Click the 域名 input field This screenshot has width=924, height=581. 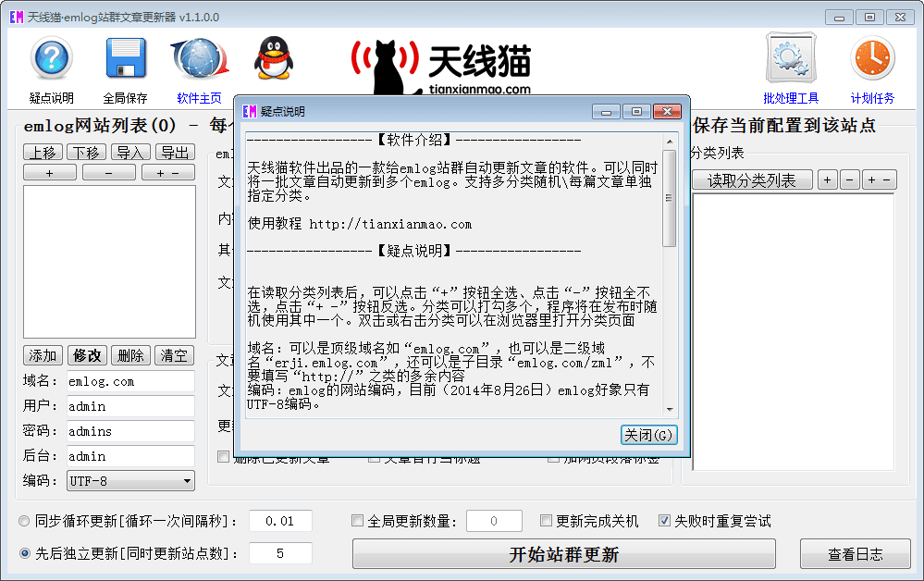[130, 381]
